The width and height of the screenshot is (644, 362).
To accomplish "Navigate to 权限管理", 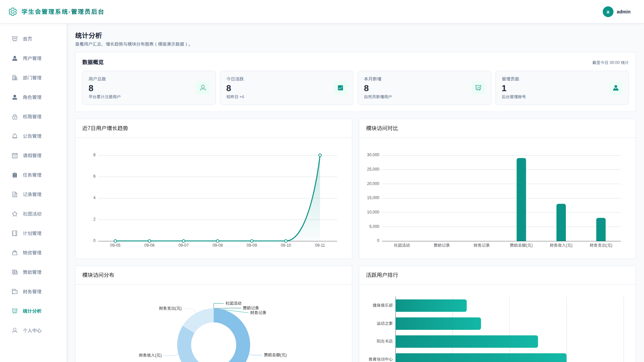I will 34,117.
